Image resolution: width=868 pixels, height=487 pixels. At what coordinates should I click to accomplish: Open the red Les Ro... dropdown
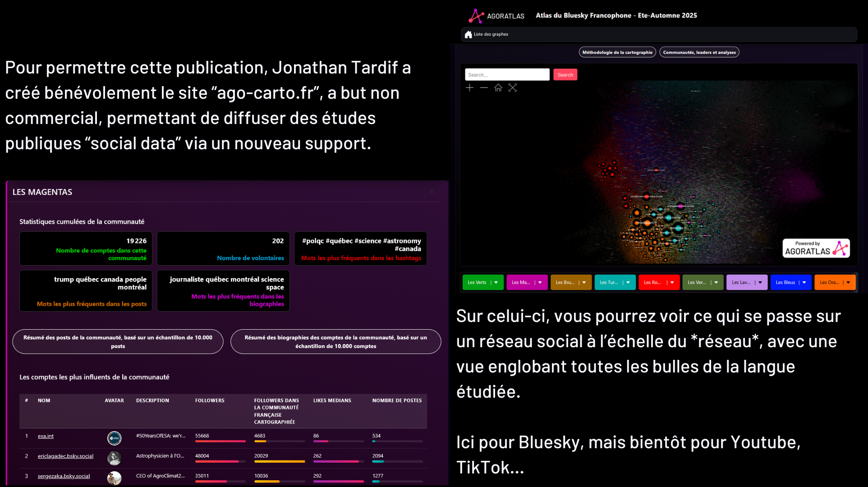672,283
